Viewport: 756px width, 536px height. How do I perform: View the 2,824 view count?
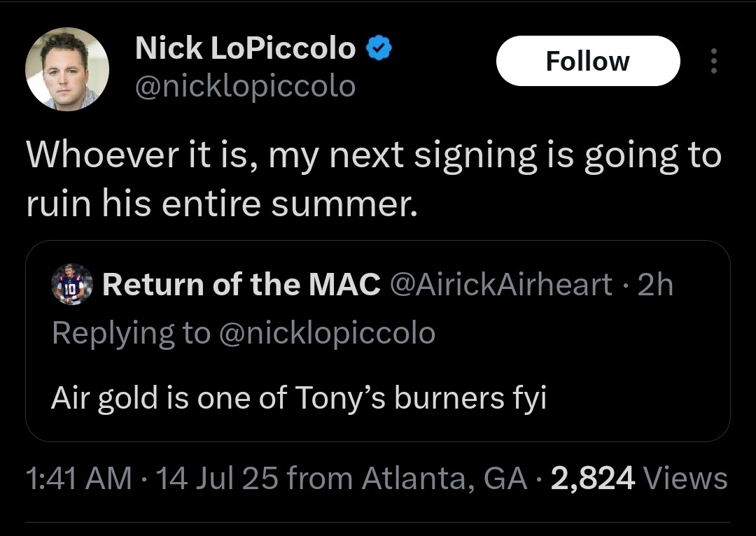point(593,479)
